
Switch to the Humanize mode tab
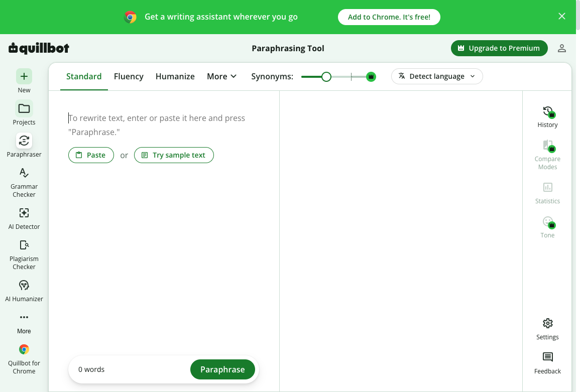click(175, 77)
